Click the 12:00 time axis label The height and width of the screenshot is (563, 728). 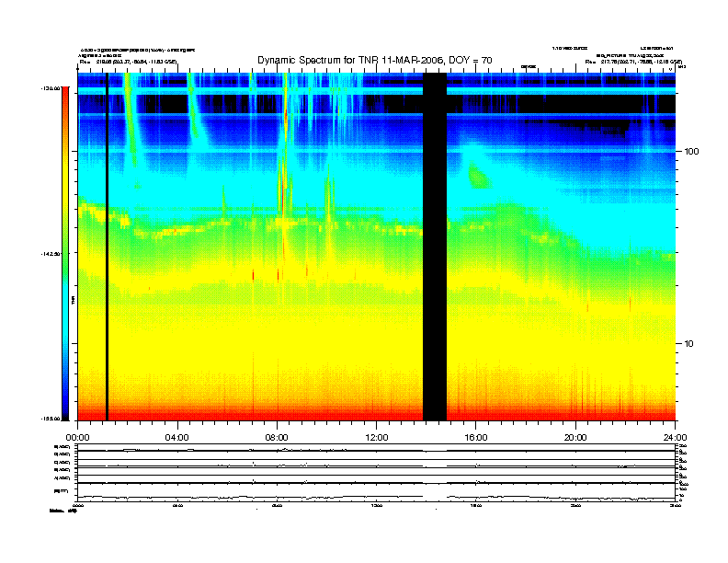[377, 438]
